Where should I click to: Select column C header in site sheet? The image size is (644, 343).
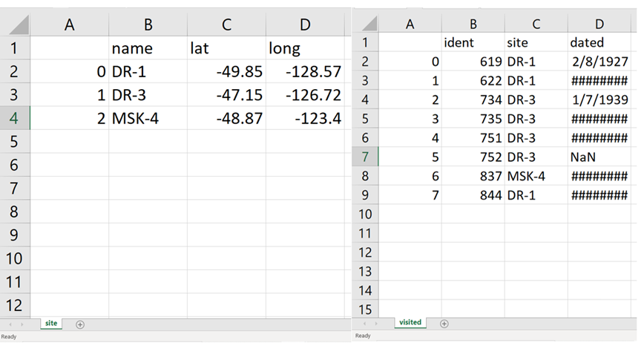pos(227,24)
